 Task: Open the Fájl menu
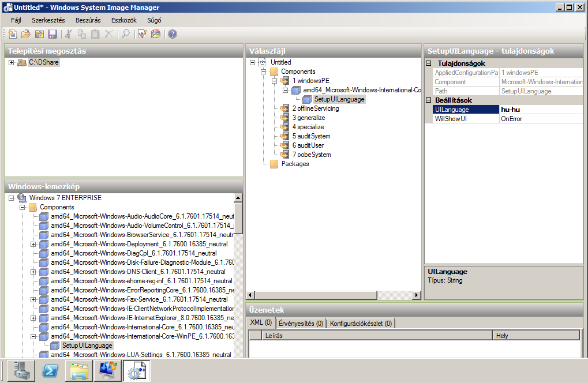pyautogui.click(x=16, y=20)
